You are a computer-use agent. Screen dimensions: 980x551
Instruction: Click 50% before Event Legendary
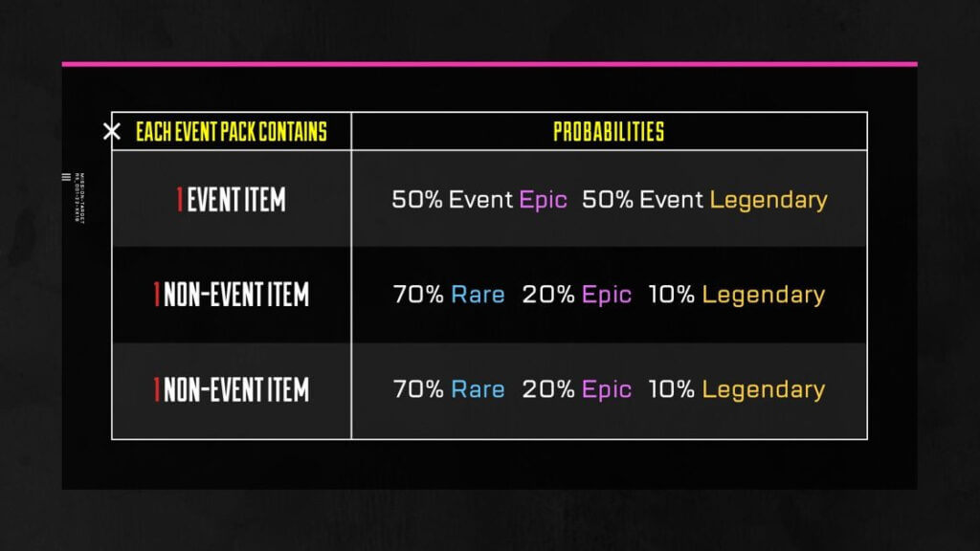tap(608, 200)
